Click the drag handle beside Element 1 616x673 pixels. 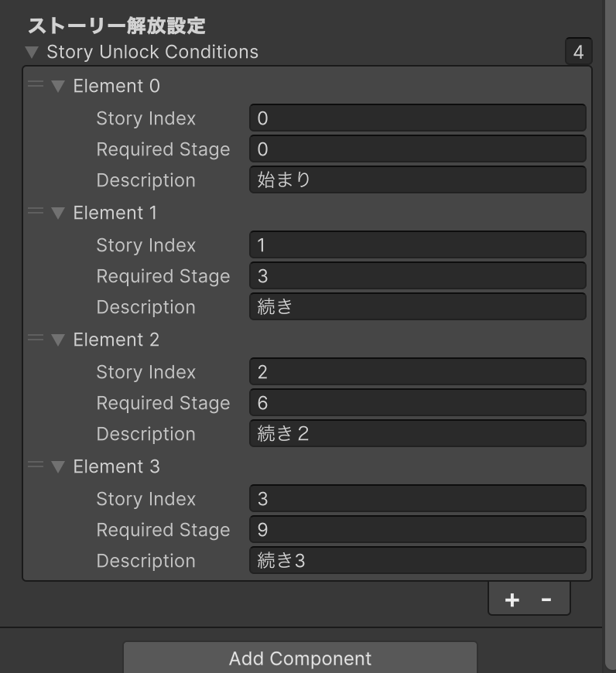click(x=36, y=210)
